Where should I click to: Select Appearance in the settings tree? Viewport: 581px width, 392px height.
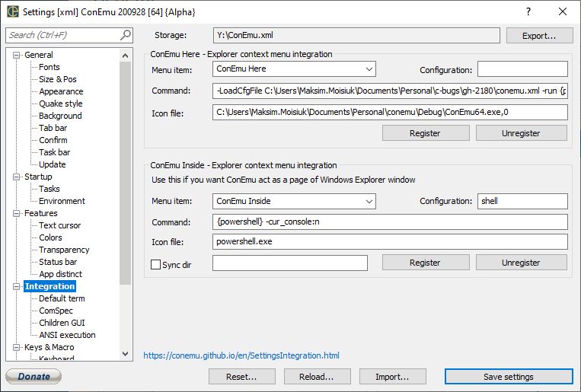click(x=61, y=91)
